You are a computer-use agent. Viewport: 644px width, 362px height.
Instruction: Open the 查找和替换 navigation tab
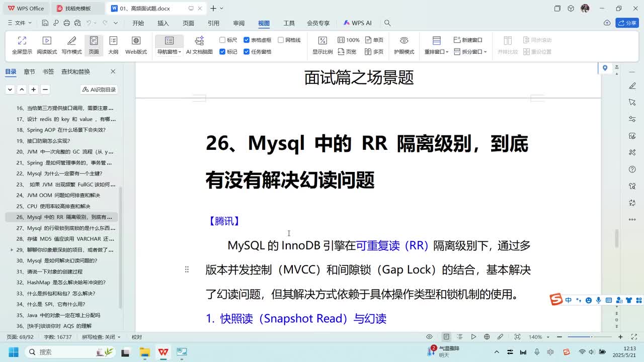pos(75,72)
